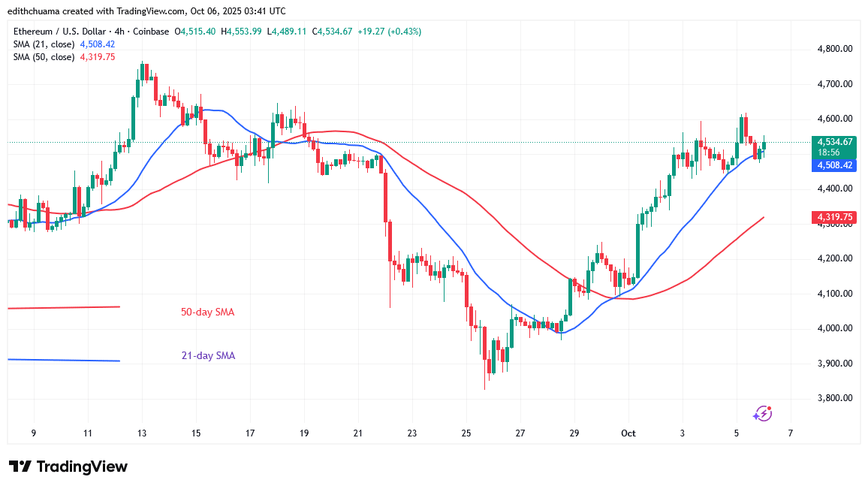The height and width of the screenshot is (489, 868).
Task: Click the 25 date label on time axis
Action: [466, 433]
